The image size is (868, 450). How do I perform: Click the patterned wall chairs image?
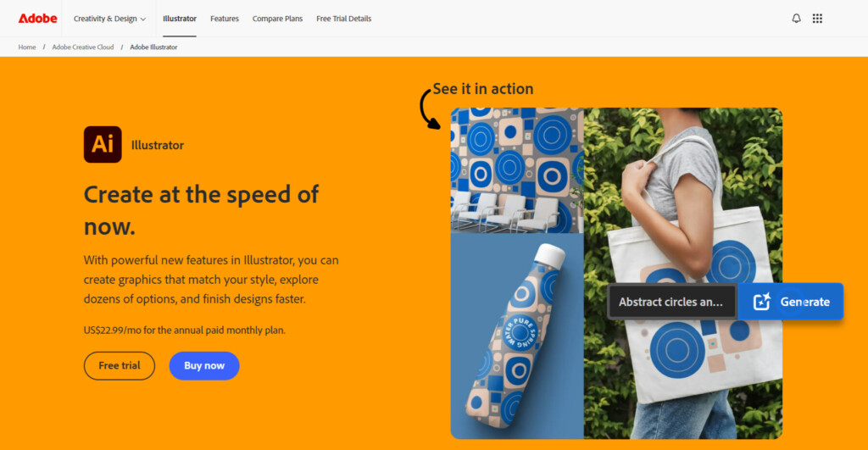517,170
